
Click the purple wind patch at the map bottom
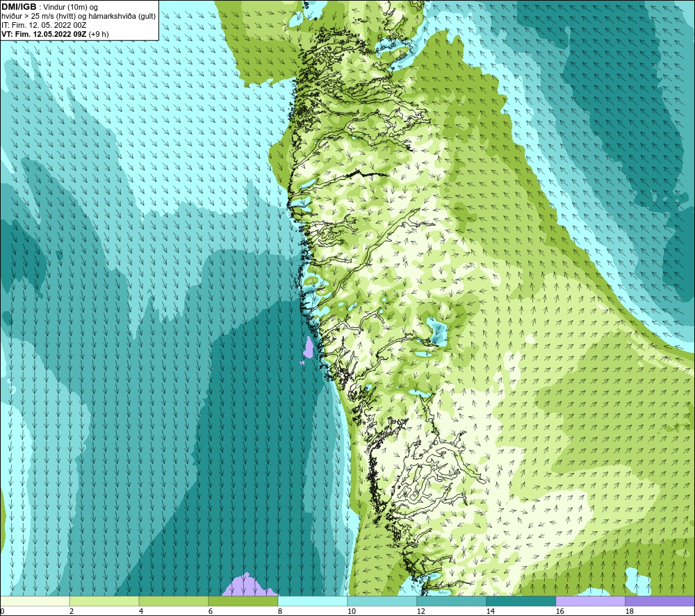248,586
